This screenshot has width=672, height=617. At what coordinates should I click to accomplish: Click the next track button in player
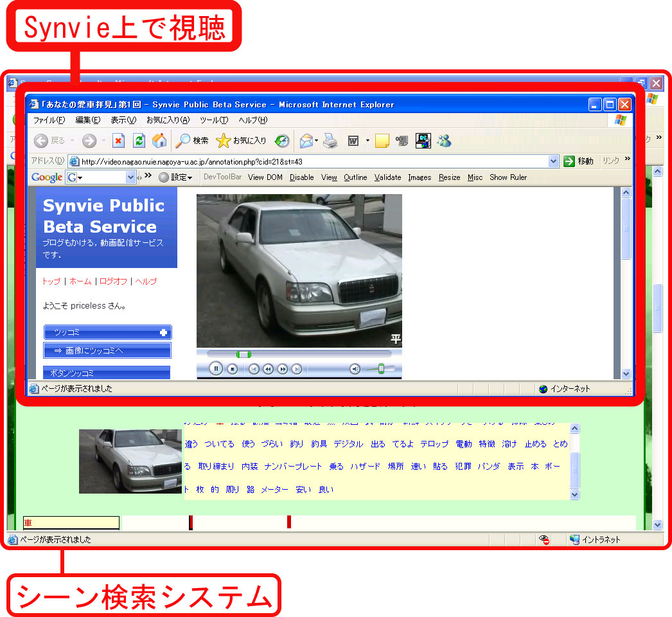[297, 369]
